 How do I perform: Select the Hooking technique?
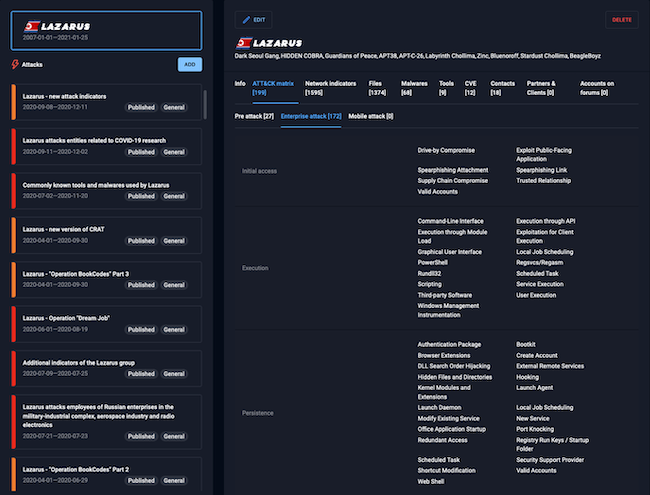click(527, 377)
